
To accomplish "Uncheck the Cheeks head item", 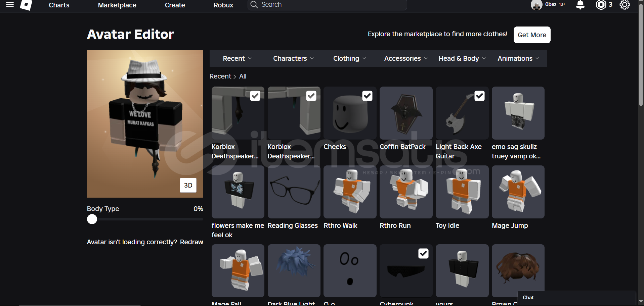I will pyautogui.click(x=368, y=96).
